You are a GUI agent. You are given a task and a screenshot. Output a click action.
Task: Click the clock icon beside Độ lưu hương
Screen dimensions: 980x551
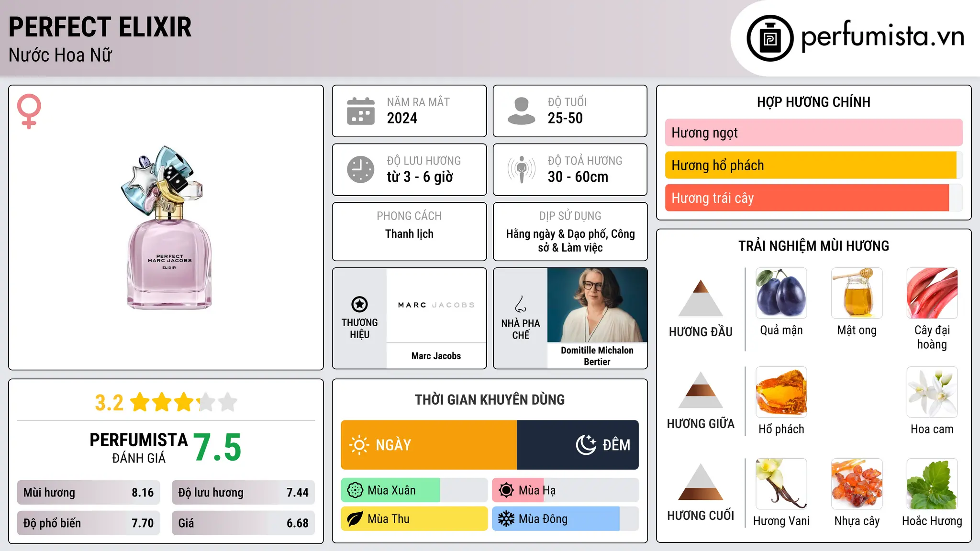[x=361, y=169]
